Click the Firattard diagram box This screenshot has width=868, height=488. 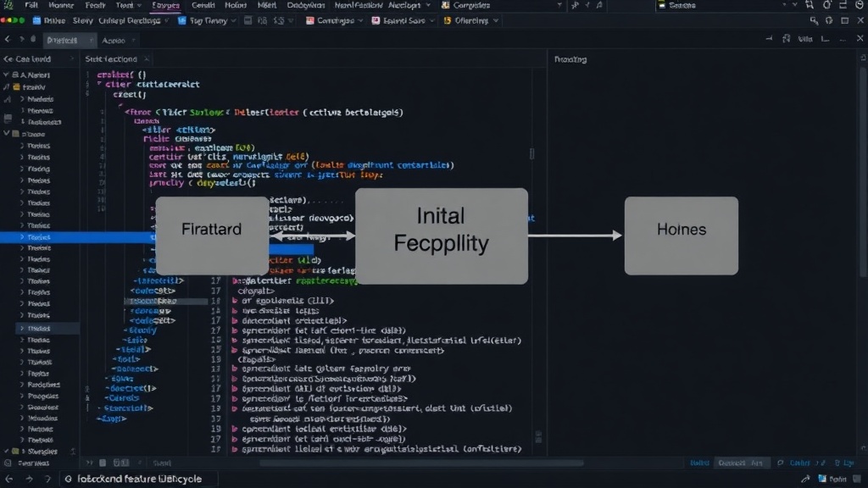point(212,236)
